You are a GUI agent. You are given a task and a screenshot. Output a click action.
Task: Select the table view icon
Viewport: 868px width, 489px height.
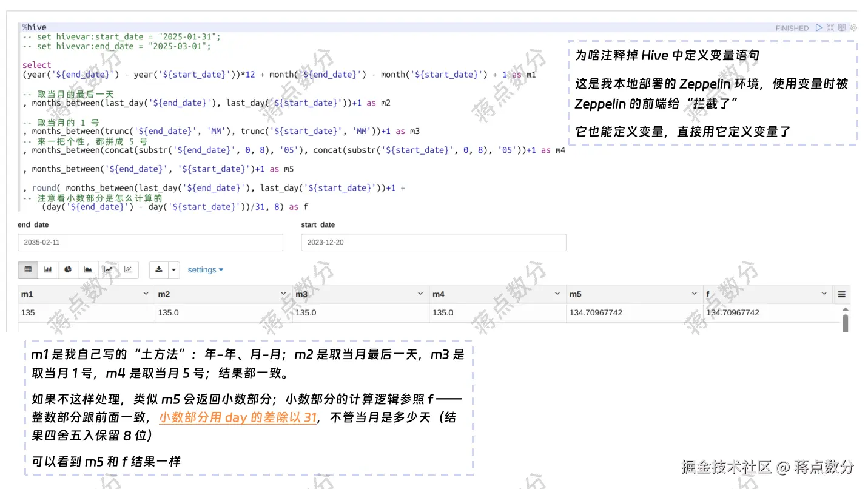[28, 269]
